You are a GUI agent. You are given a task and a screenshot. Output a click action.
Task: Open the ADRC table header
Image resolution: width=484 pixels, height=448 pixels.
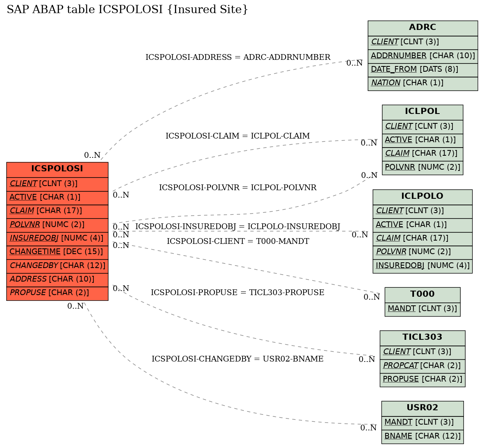(x=423, y=28)
